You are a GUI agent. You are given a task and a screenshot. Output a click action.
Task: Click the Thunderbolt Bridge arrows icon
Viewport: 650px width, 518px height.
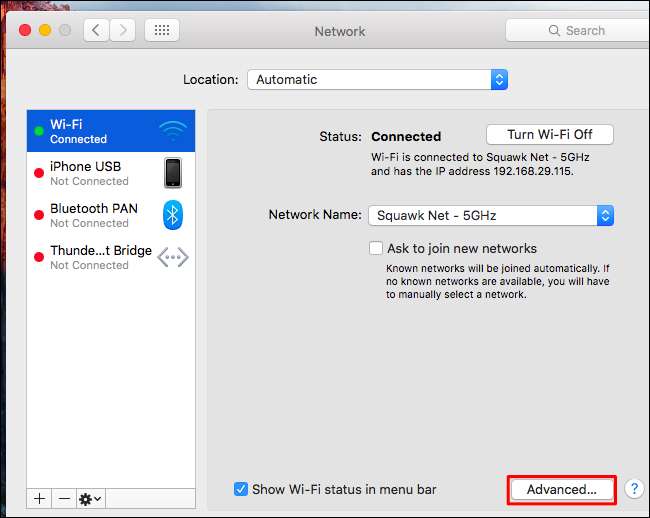[x=173, y=257]
